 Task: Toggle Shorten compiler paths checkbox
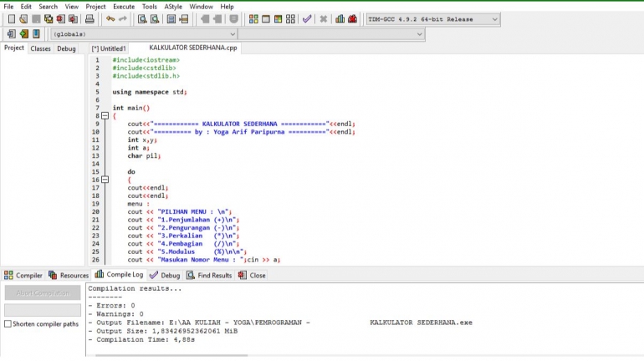tap(8, 324)
